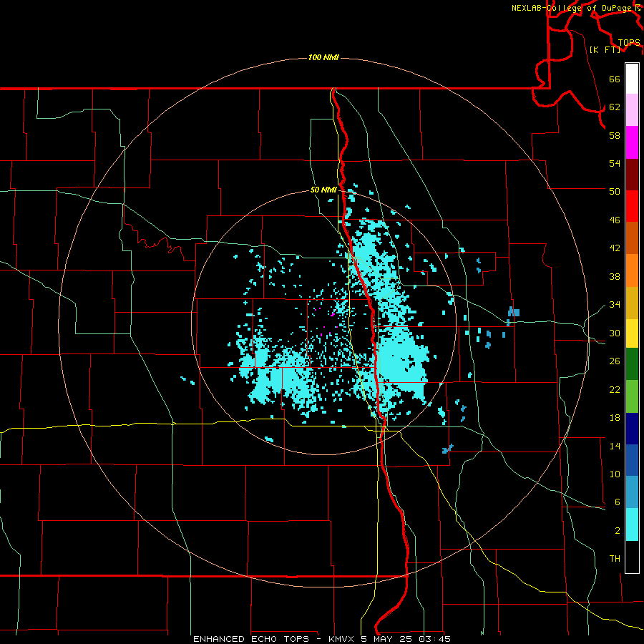Select the dark orange legend swatch
Image resolution: width=644 pixels, height=644 pixels.
click(x=632, y=238)
